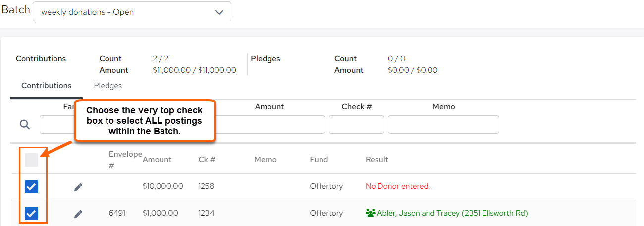Edit the $1,000.00 posting with pencil icon
644x226 pixels.
point(78,214)
